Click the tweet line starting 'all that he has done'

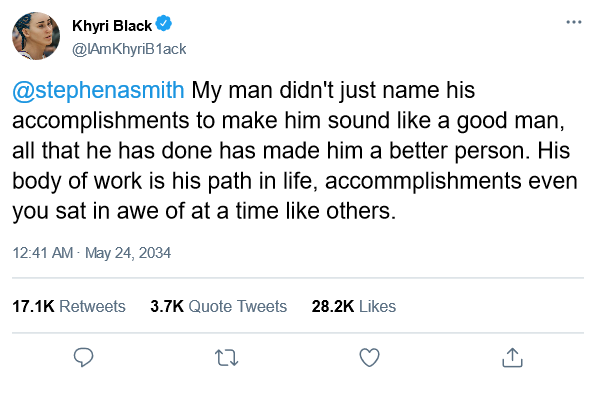pos(291,151)
